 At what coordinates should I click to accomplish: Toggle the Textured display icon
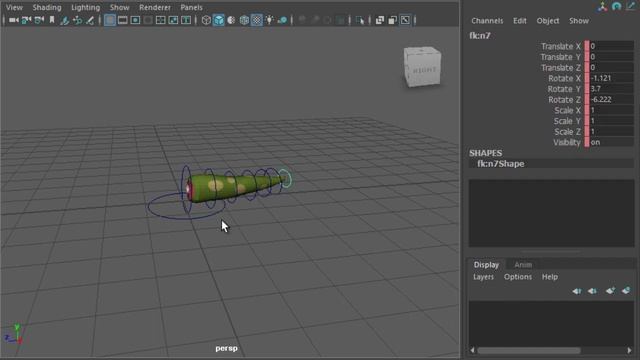coord(257,20)
